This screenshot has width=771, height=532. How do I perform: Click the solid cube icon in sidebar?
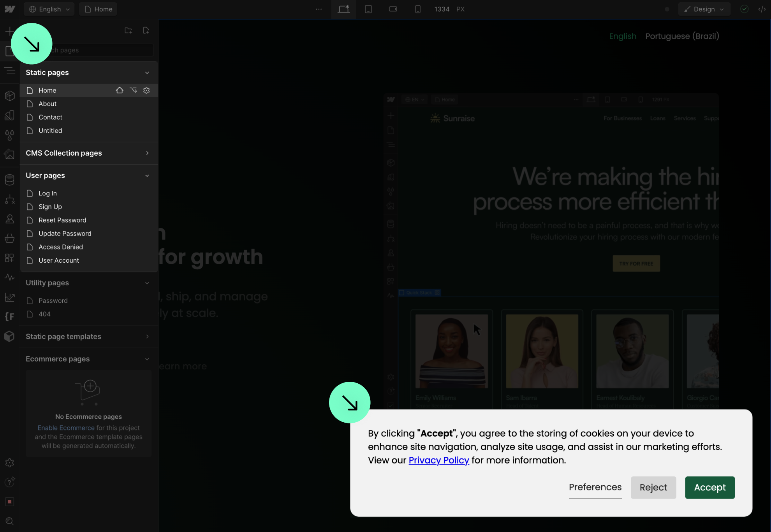pos(10,336)
